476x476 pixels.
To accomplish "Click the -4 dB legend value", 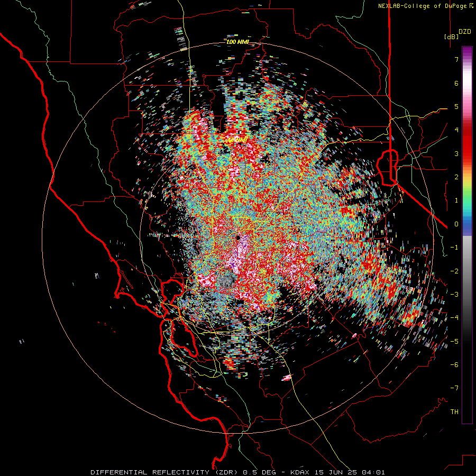I will [454, 318].
